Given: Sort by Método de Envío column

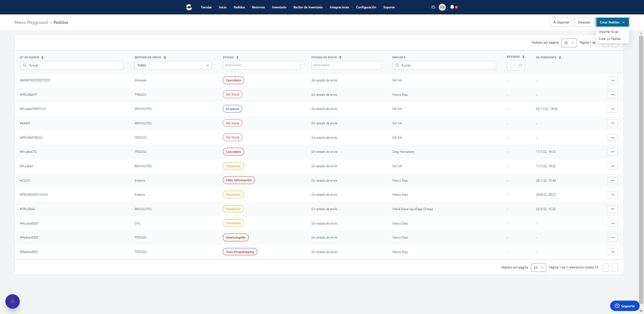Looking at the screenshot, I should [x=165, y=57].
